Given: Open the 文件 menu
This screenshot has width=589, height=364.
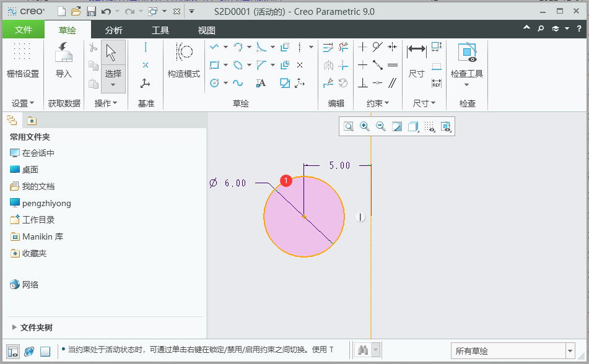Looking at the screenshot, I should coord(24,30).
